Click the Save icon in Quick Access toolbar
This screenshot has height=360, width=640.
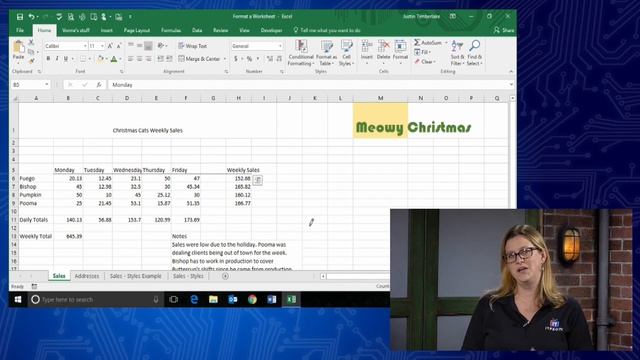tap(20, 17)
